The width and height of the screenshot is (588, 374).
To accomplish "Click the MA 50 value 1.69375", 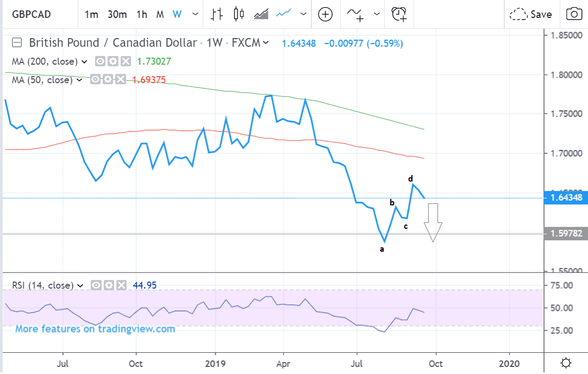I will coord(149,80).
